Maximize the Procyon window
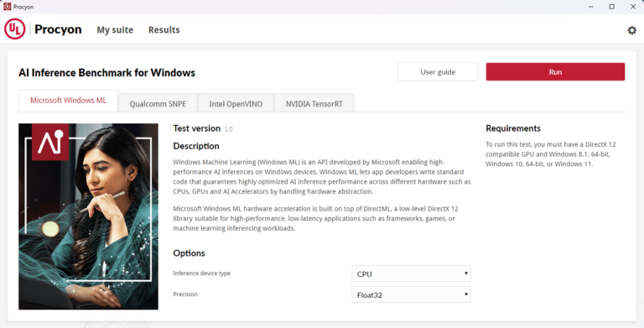Screen dimensions: 644x328 pyautogui.click(x=611, y=7)
